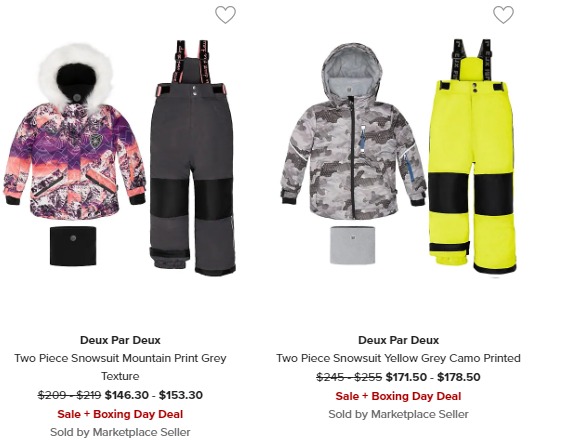Click the black neck warmer image
The image size is (583, 440).
(73, 245)
